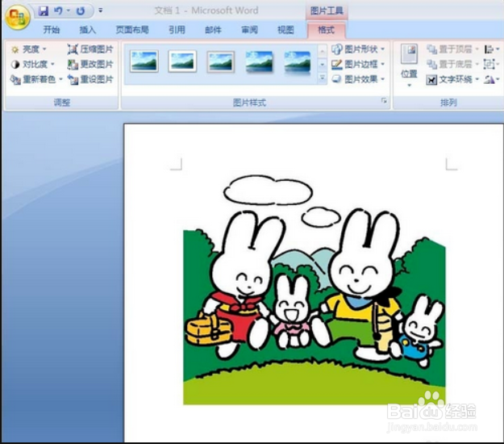Click 压缩图片 compress pictures

tap(90, 49)
